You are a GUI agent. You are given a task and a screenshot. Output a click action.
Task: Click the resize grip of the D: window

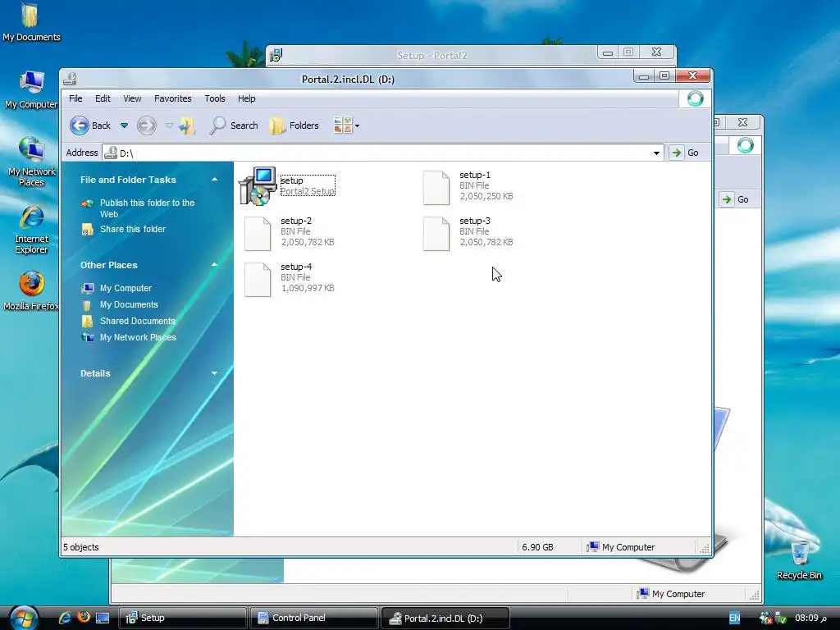pyautogui.click(x=705, y=548)
